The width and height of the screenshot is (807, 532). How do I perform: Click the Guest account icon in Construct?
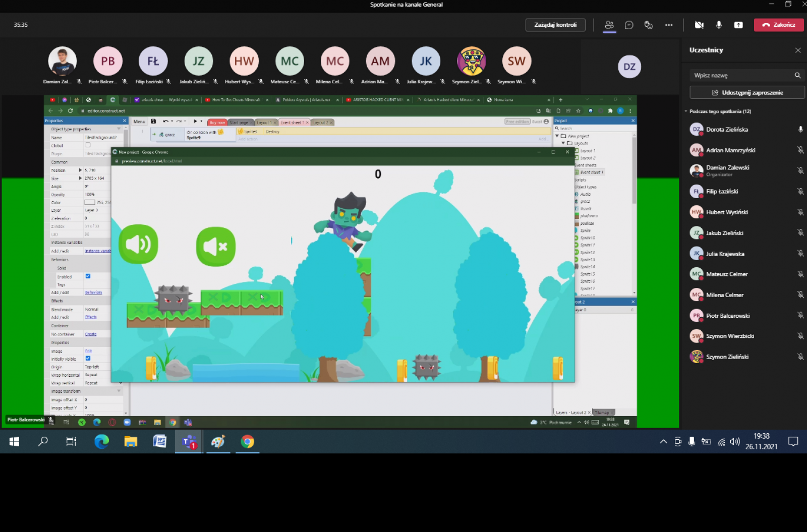tap(546, 122)
